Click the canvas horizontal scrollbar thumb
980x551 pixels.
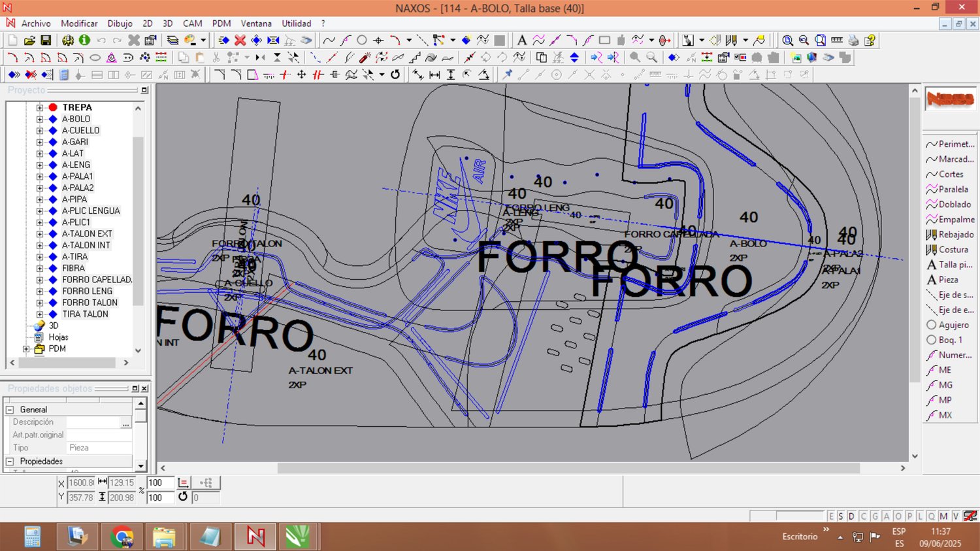click(x=568, y=468)
